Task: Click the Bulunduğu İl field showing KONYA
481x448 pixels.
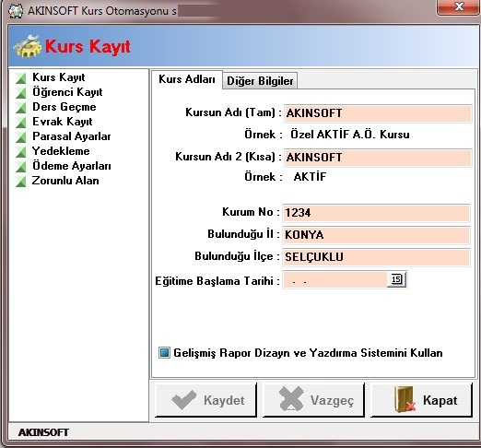Action: 376,235
